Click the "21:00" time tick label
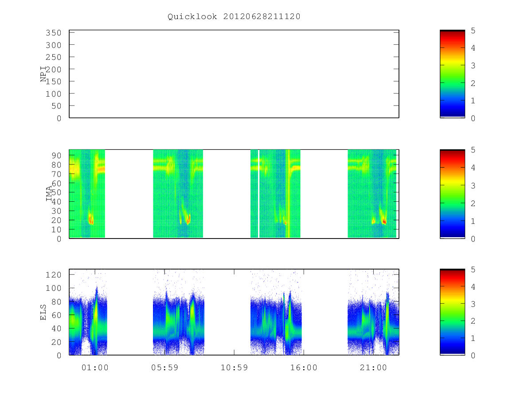Screen dimensions: 532x399 373,368
